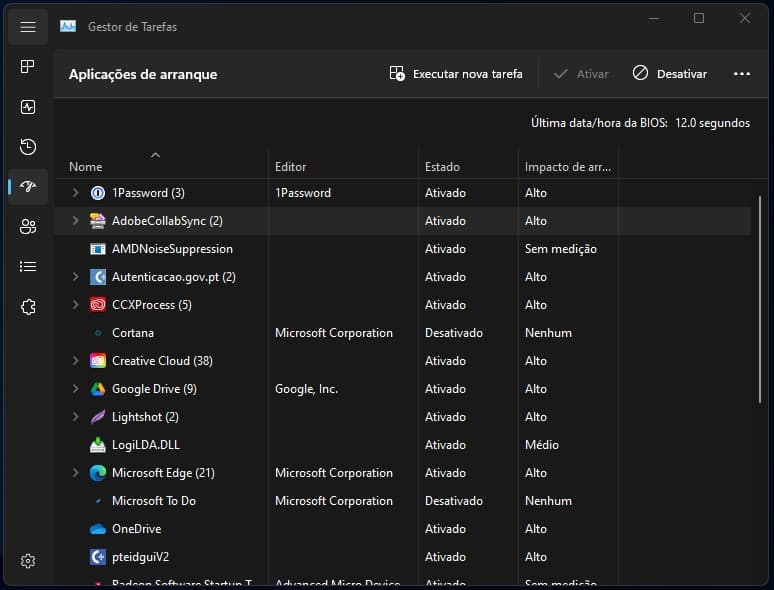Open the Details list page in sidebar
774x590 pixels.
click(x=28, y=267)
